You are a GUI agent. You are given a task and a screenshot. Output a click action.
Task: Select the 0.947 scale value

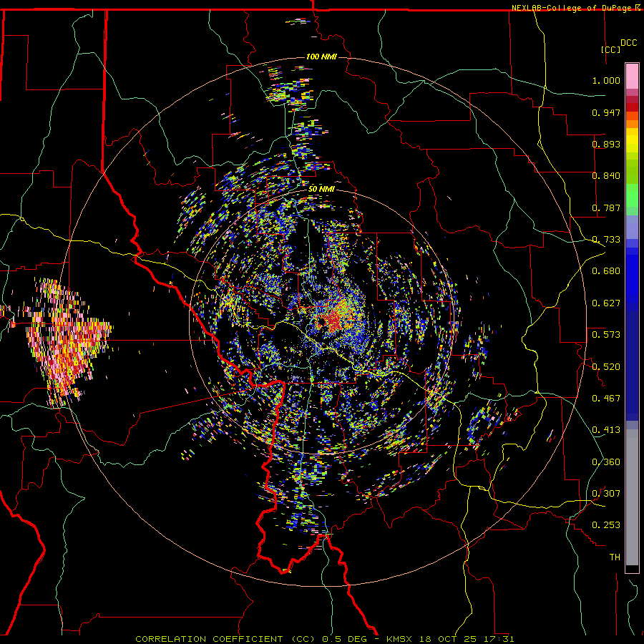click(x=606, y=112)
